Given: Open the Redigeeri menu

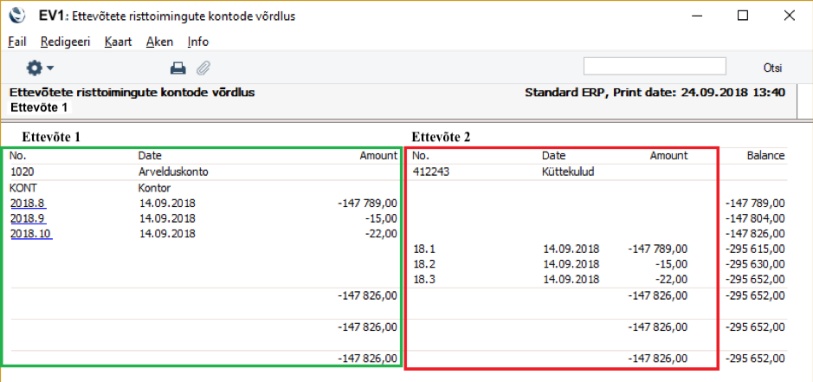Looking at the screenshot, I should [x=65, y=42].
